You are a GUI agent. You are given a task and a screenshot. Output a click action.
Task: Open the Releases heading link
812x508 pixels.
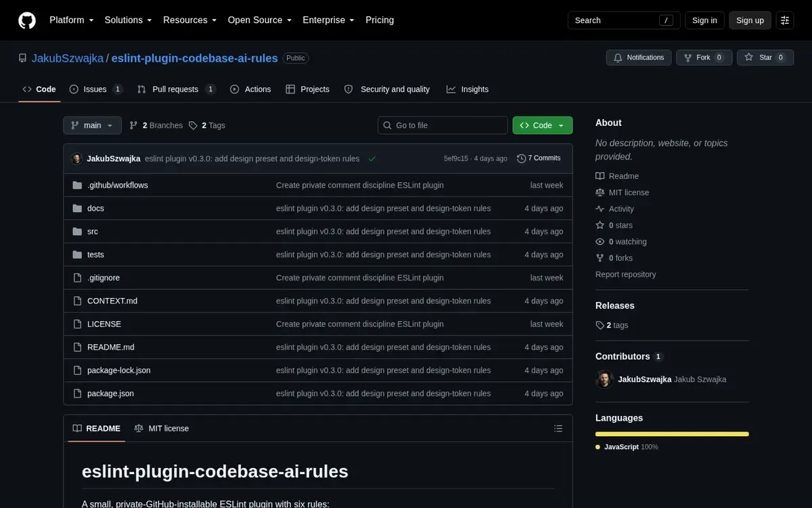[x=615, y=305]
